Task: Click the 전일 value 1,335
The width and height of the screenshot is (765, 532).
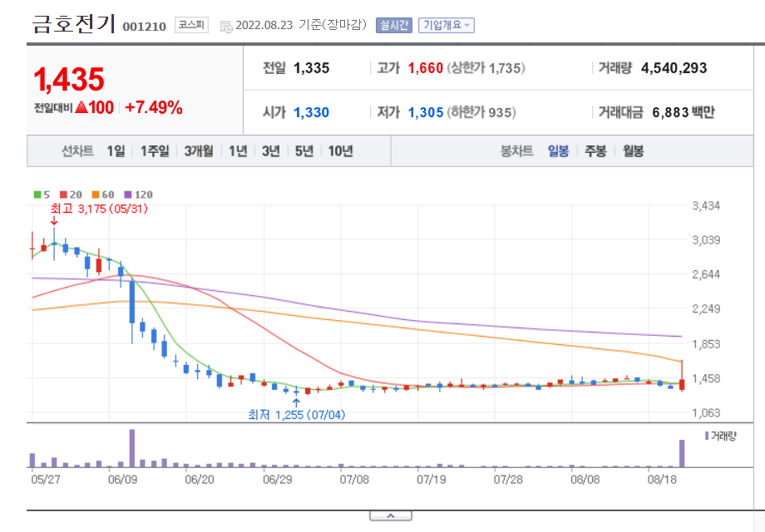Action: tap(311, 68)
